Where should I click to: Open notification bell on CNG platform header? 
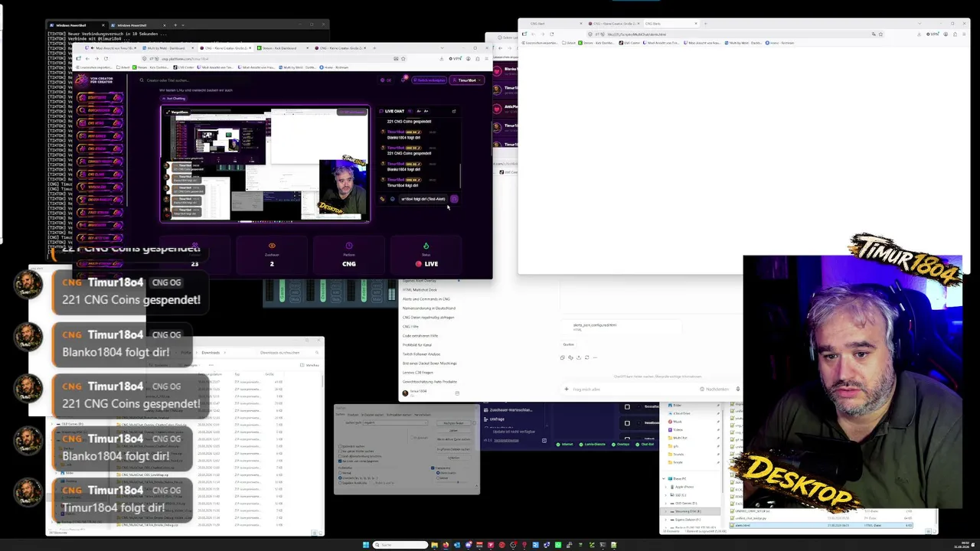(403, 80)
